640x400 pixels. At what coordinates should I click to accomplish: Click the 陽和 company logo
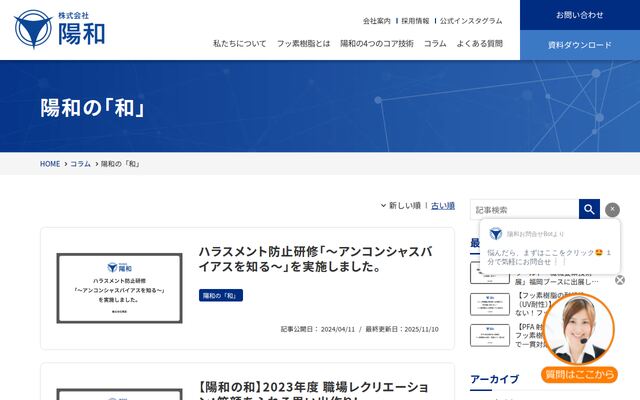point(60,29)
